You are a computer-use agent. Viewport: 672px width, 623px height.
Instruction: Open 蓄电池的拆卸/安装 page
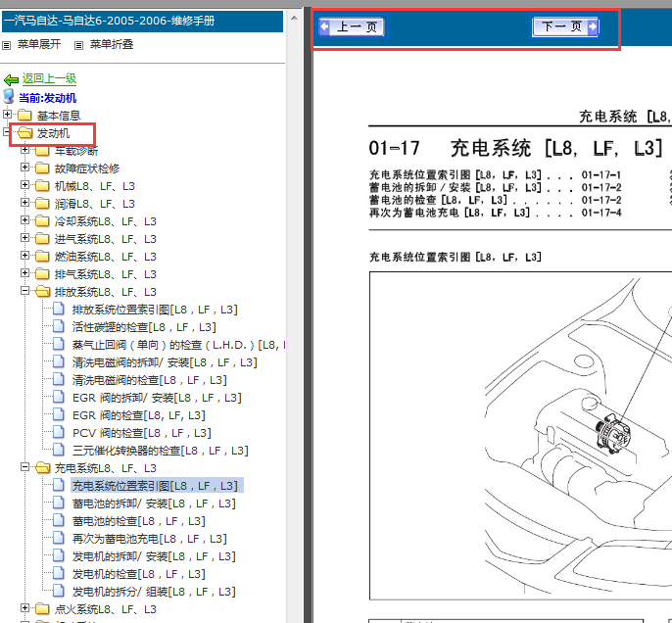tap(154, 503)
